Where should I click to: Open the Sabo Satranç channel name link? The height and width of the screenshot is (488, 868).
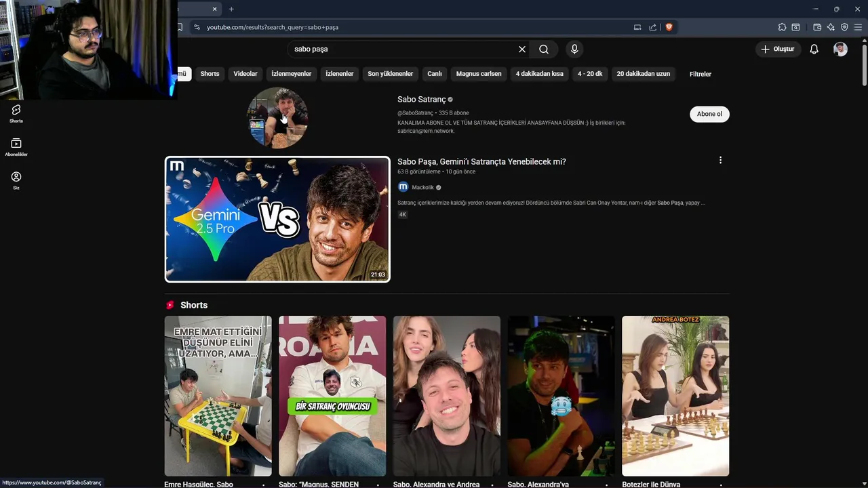422,100
